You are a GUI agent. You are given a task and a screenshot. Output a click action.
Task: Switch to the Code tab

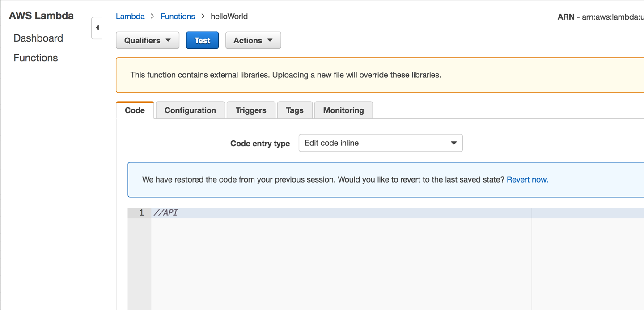tap(135, 110)
